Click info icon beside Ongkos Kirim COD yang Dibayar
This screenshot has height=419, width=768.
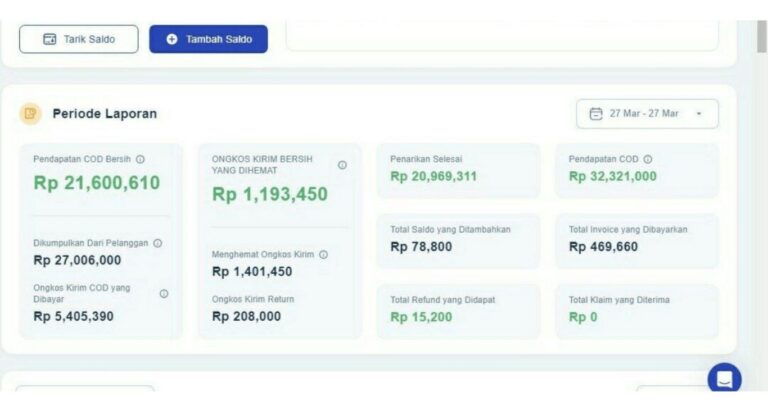point(164,294)
